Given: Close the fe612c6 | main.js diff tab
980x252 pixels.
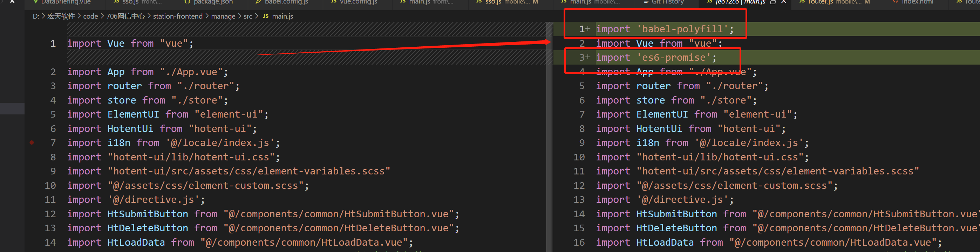Looking at the screenshot, I should click(784, 2).
